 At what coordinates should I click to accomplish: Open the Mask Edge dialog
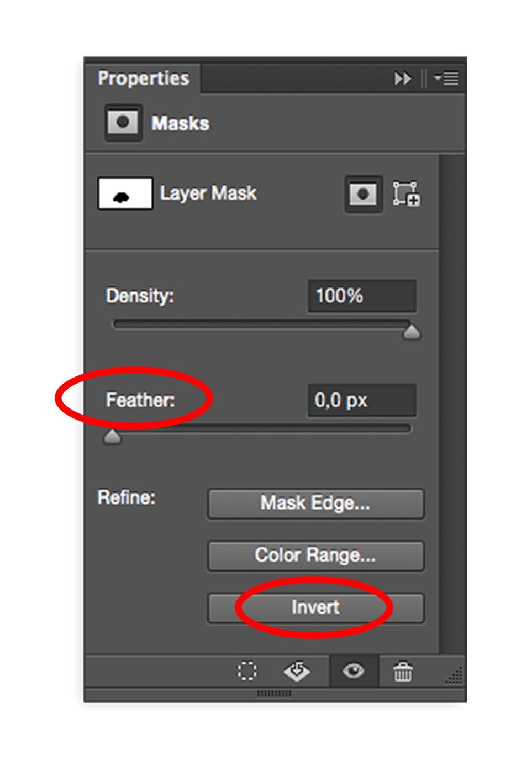[x=315, y=504]
